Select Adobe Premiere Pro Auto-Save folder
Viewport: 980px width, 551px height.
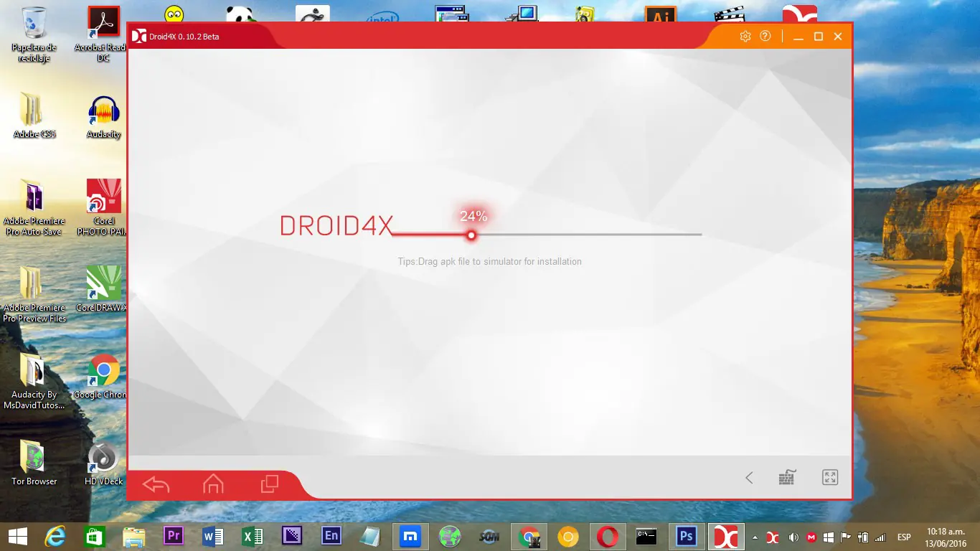(x=34, y=207)
